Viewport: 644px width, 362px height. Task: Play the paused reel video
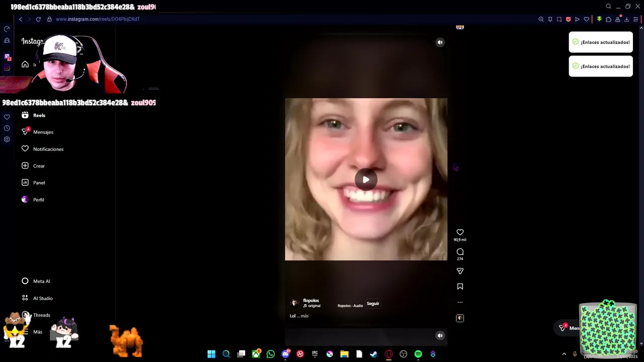point(366,179)
